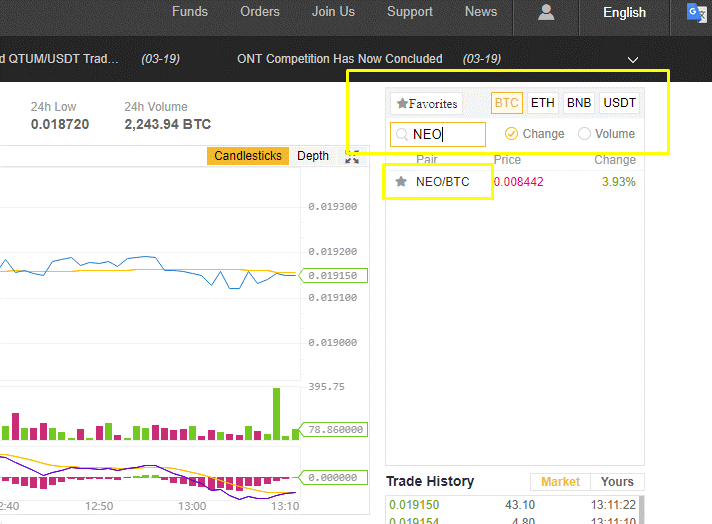Sort list by Pair column header

click(x=427, y=160)
